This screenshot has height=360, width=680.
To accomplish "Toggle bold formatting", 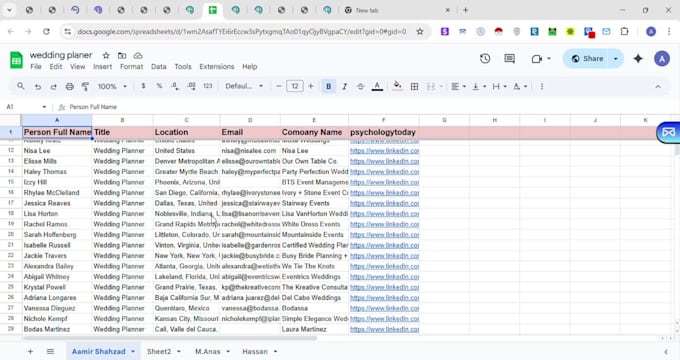I will tap(328, 87).
